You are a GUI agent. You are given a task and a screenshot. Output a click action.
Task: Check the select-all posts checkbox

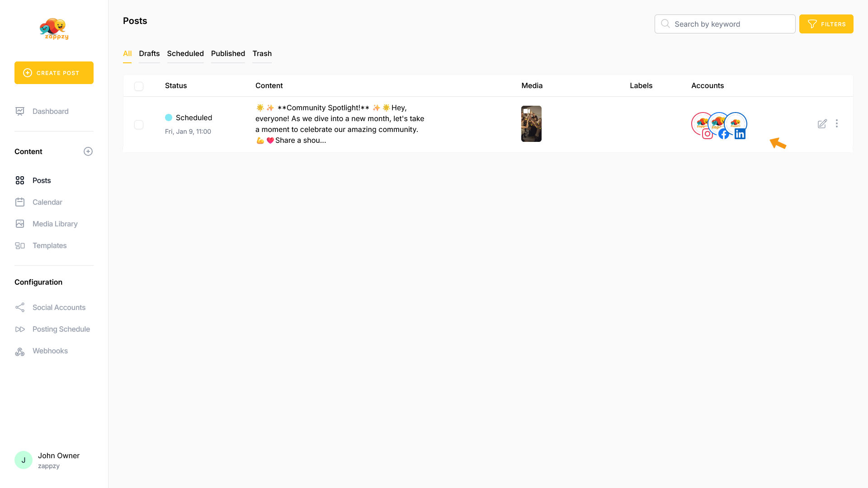tap(139, 86)
